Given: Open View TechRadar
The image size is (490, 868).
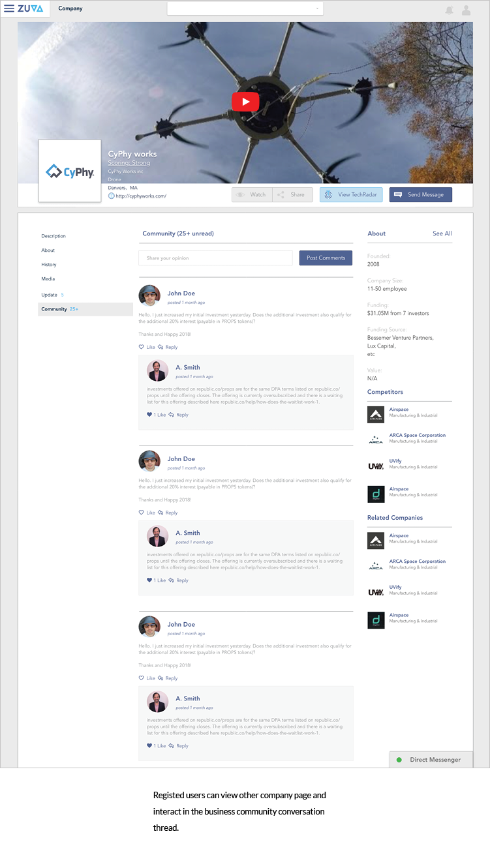Looking at the screenshot, I should pyautogui.click(x=351, y=194).
